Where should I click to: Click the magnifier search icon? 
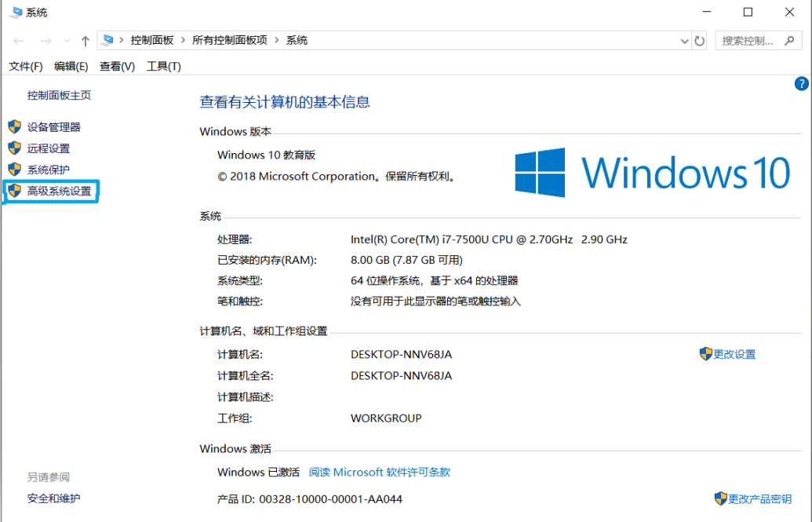789,41
